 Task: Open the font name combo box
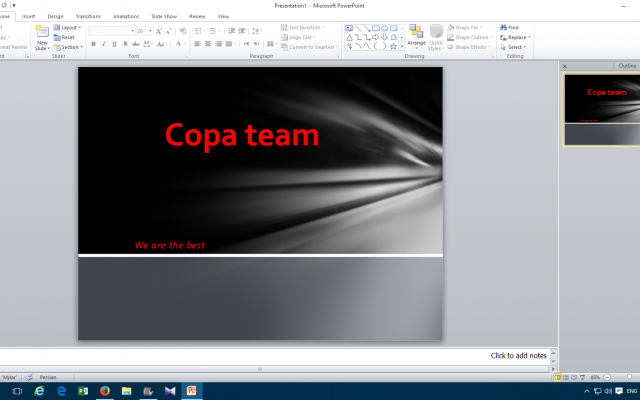111,31
